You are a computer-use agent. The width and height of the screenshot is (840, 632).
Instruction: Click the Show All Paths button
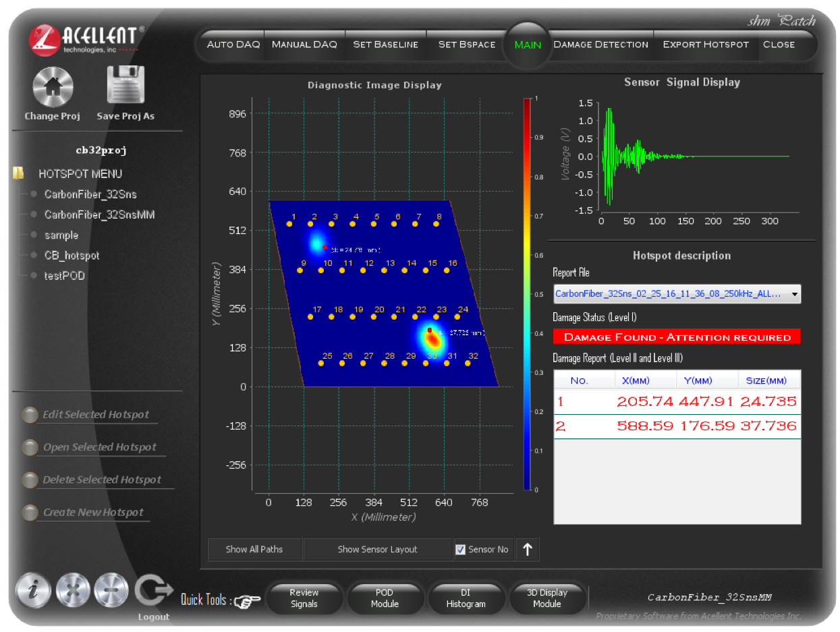tap(254, 549)
